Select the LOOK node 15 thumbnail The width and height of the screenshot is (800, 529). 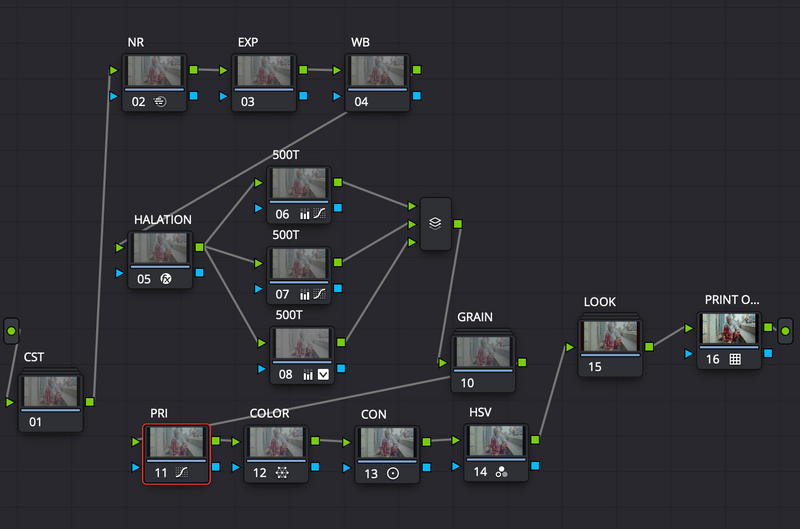pos(610,336)
